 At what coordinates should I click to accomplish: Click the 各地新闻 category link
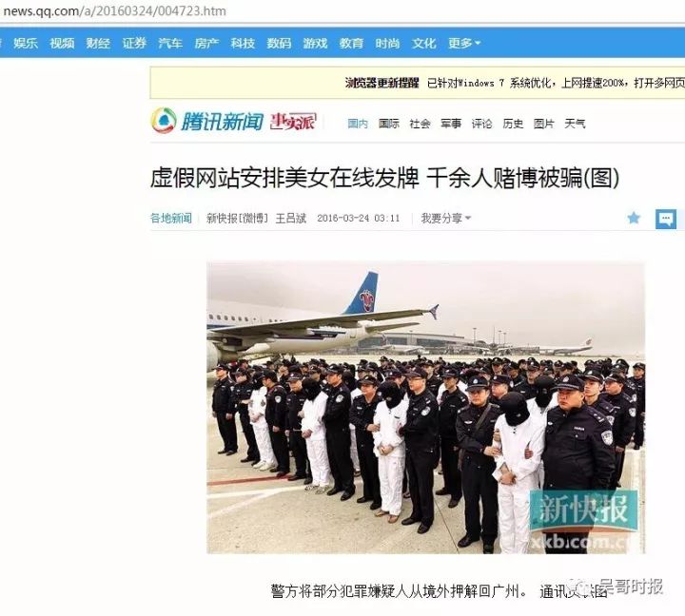171,218
